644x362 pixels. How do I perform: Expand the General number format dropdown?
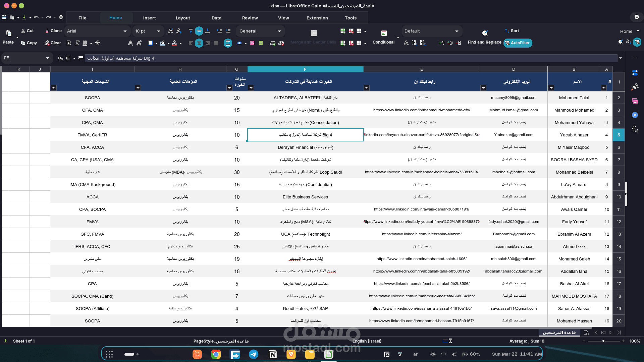point(279,31)
